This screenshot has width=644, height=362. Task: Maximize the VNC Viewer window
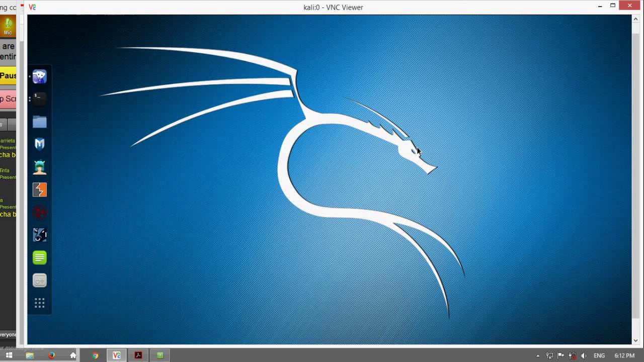coord(613,6)
